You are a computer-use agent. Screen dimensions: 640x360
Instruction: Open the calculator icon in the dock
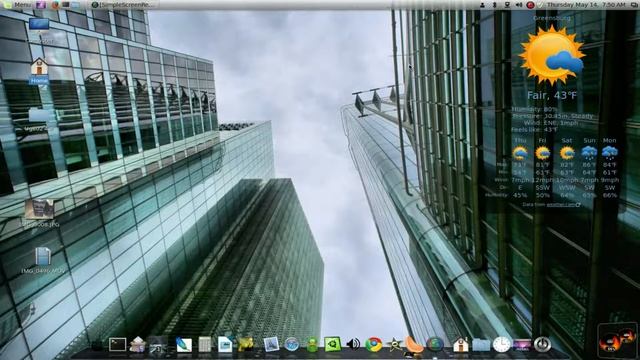tap(204, 345)
